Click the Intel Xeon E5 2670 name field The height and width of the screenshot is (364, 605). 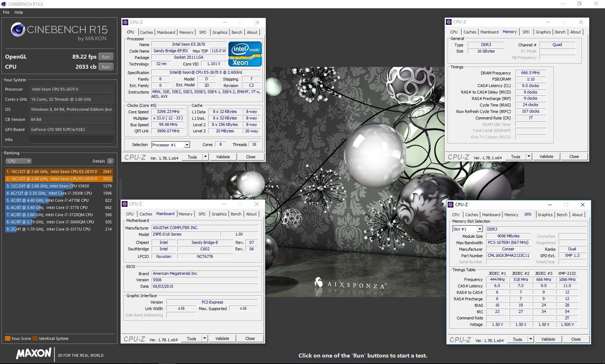(x=189, y=44)
